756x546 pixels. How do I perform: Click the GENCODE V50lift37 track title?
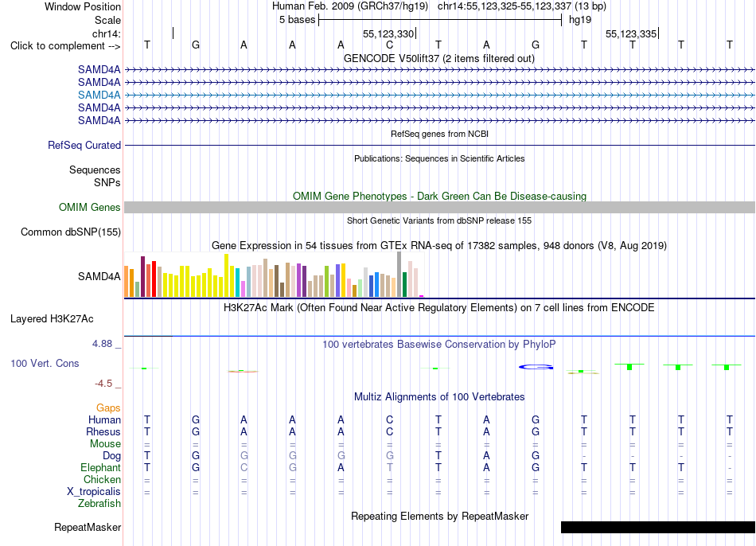tap(439, 58)
